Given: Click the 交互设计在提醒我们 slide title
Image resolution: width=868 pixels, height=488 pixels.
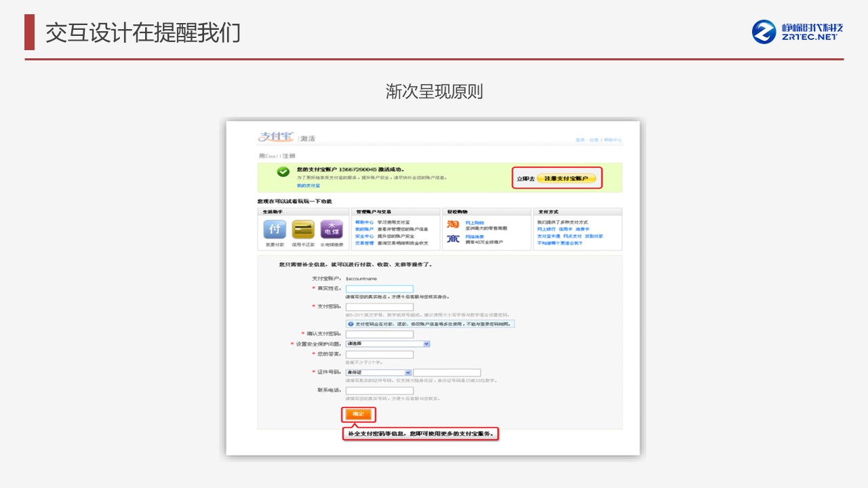Looking at the screenshot, I should coord(143,33).
